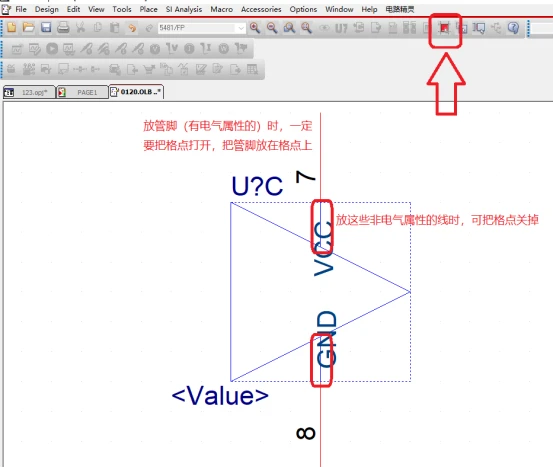
Task: Click the Cut scissors icon
Action: [81, 28]
